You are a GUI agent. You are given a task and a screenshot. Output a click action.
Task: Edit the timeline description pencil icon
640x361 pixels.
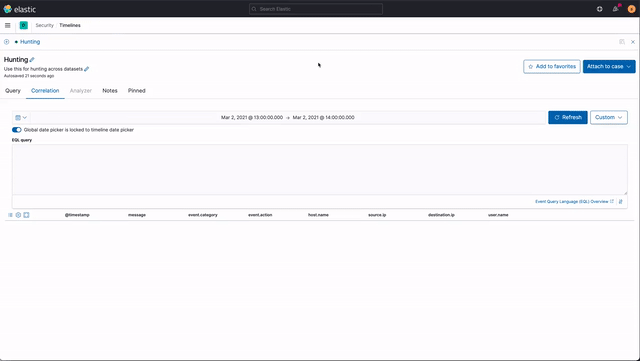tap(87, 69)
